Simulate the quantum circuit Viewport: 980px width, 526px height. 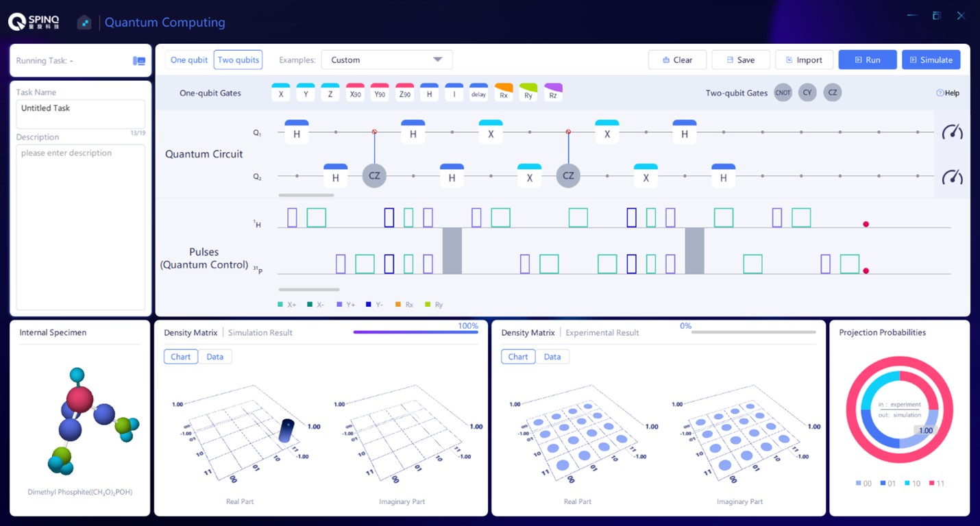[x=931, y=60]
